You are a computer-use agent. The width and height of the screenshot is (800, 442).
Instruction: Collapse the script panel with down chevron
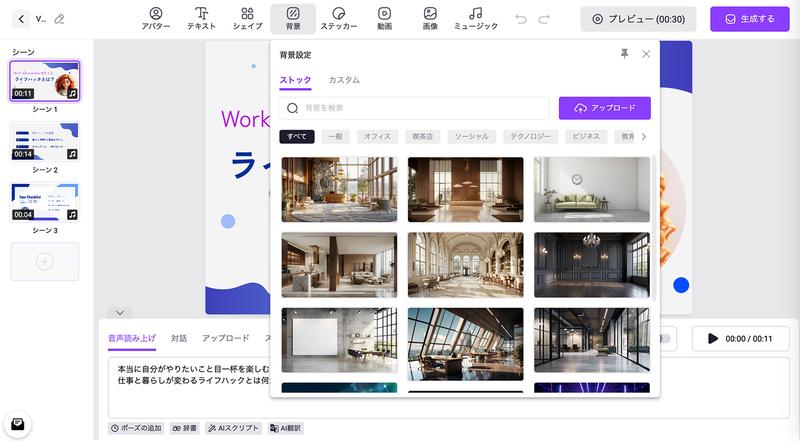coord(118,313)
